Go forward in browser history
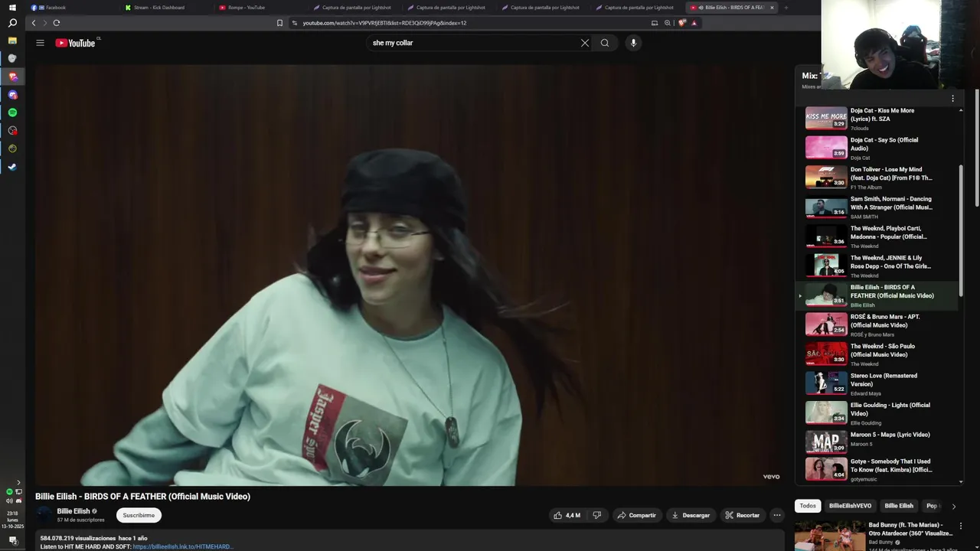This screenshot has height=551, width=980. click(x=44, y=23)
